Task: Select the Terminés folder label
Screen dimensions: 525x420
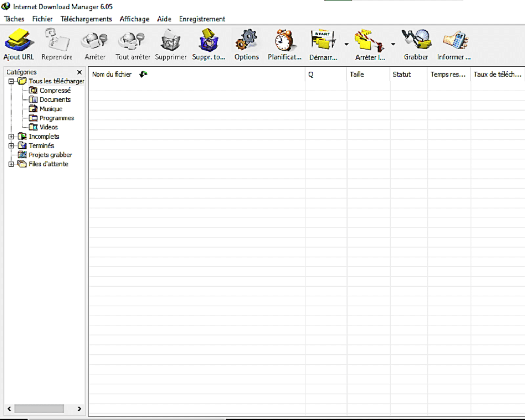Action: point(41,145)
